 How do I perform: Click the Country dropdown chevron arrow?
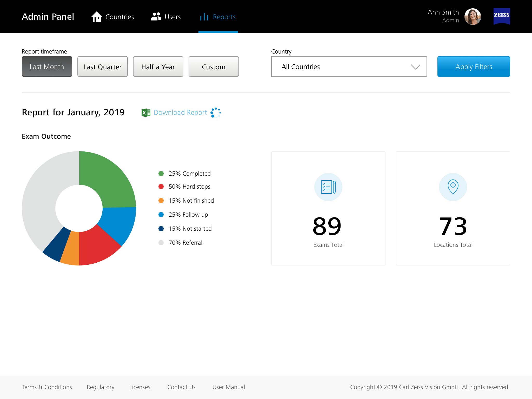(x=415, y=67)
